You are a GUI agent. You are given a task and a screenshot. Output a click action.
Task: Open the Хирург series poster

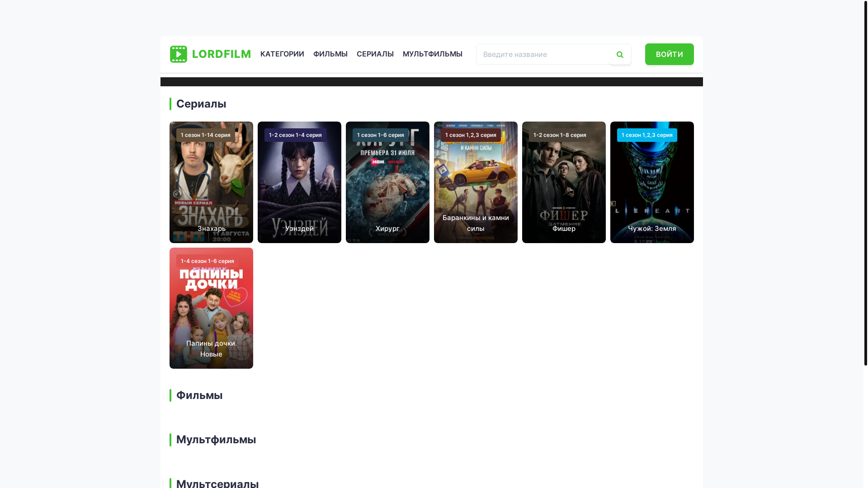(387, 182)
